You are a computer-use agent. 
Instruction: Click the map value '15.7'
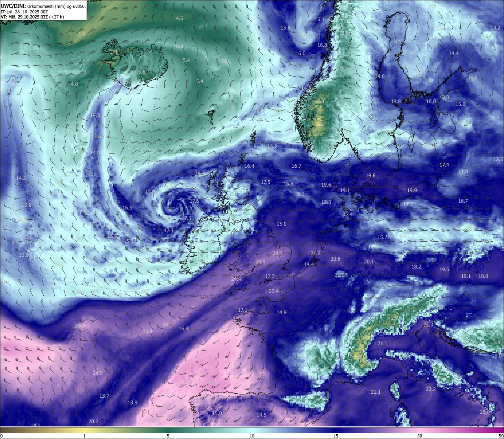[x=382, y=237]
